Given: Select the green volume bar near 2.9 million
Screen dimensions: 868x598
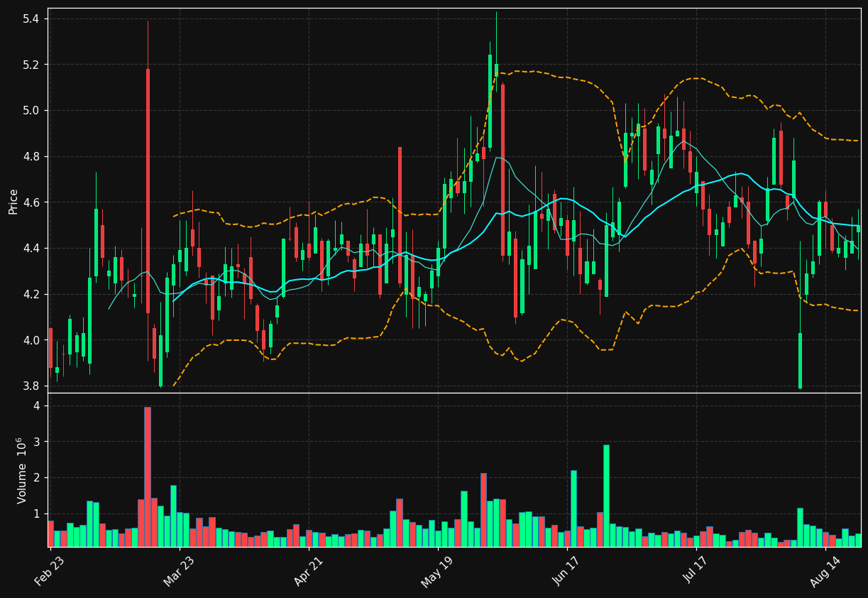Looking at the screenshot, I should click(x=606, y=496).
